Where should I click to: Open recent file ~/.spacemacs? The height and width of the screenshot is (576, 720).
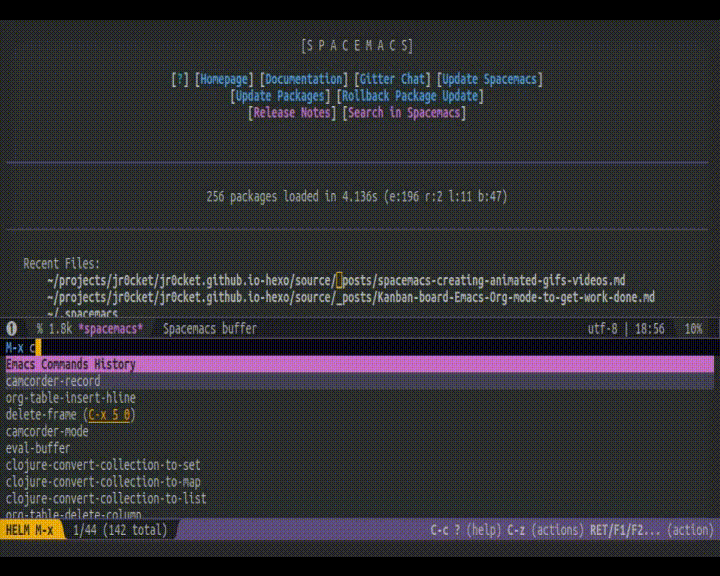pos(82,313)
